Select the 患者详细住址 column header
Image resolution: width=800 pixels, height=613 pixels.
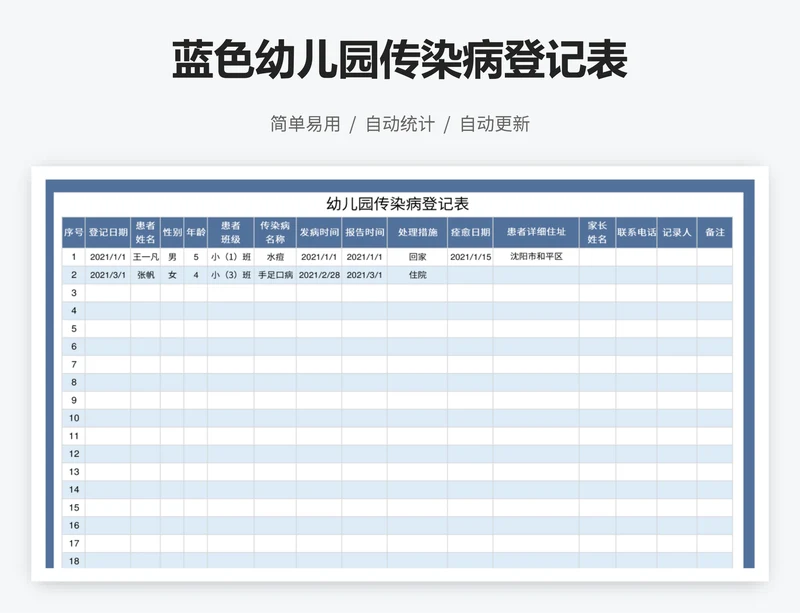tap(536, 232)
